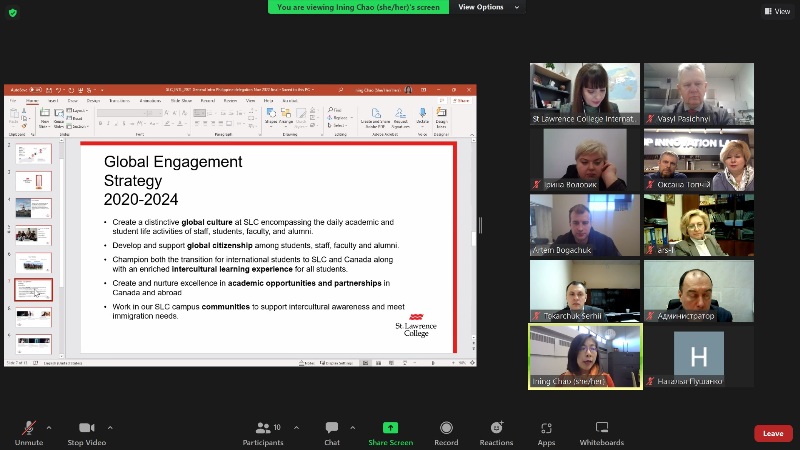800x450 pixels.
Task: Expand video options caret beside Stop Video
Action: pyautogui.click(x=110, y=428)
